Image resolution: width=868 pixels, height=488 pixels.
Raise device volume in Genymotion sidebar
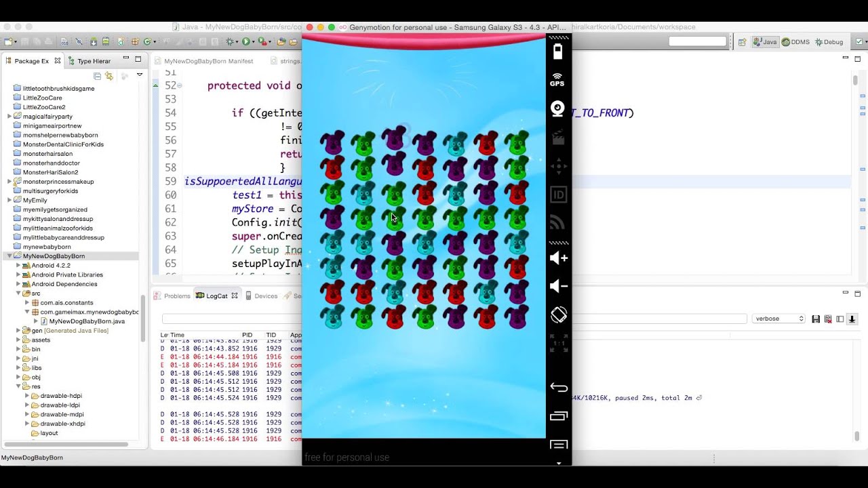pos(558,258)
